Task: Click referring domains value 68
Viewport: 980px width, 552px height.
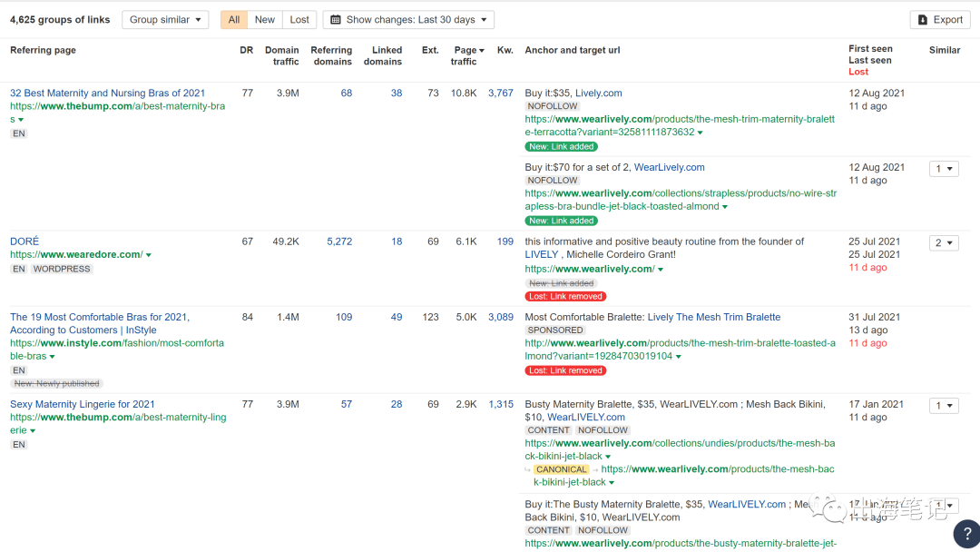Action: (x=347, y=94)
